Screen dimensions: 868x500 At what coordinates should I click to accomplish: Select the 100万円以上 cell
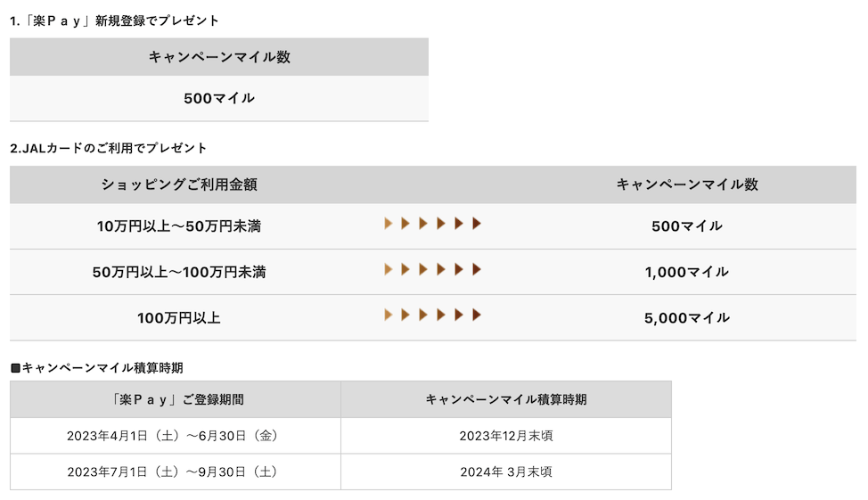click(179, 317)
